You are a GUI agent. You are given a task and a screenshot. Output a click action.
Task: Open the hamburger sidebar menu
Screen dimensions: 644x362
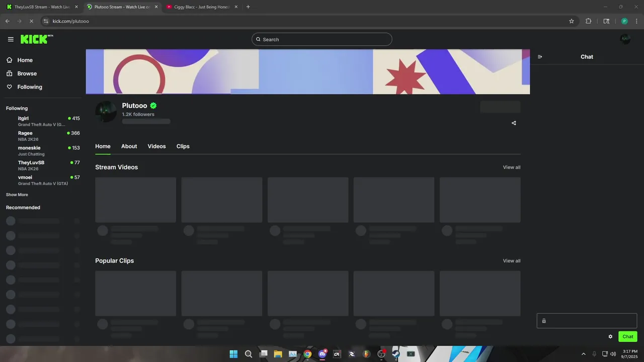(x=11, y=39)
